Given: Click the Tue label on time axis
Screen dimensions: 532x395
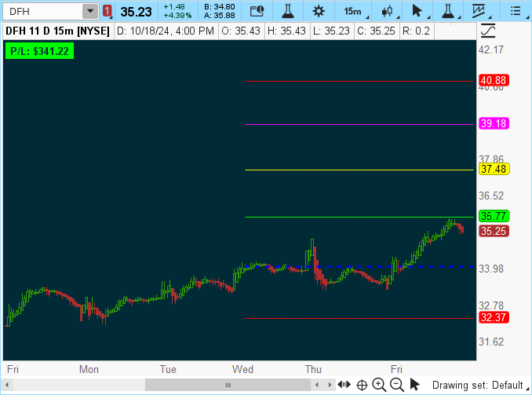Looking at the screenshot, I should [x=168, y=369].
